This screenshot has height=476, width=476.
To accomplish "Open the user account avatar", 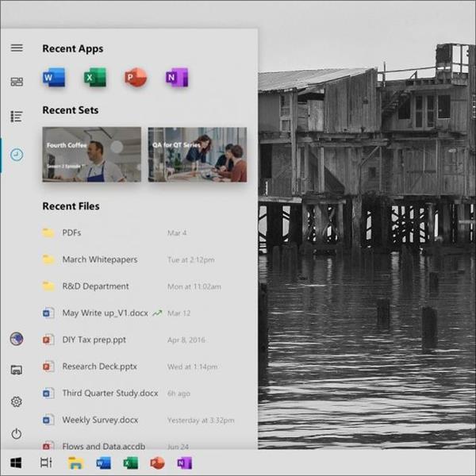I will (x=17, y=339).
